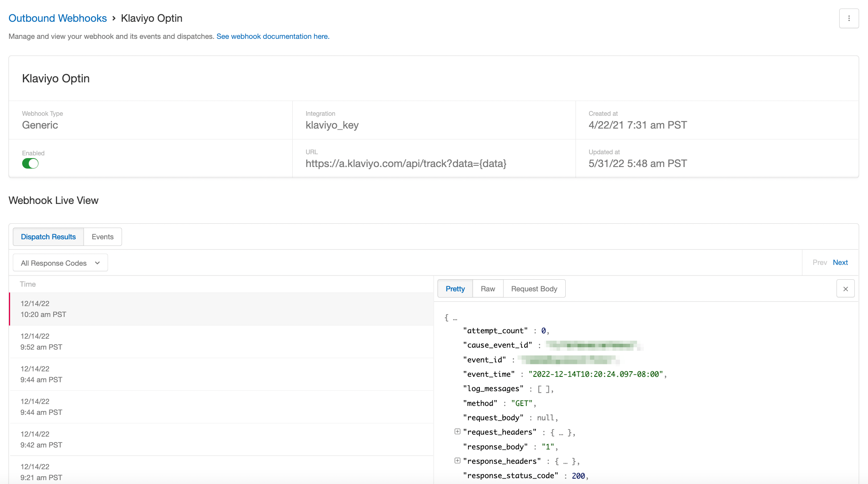
Task: Switch to the Events tab
Action: tap(103, 237)
